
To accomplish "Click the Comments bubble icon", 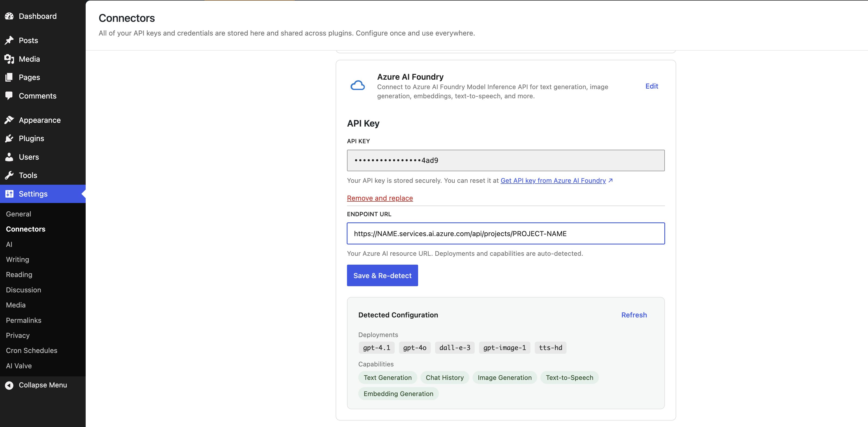I will (9, 96).
